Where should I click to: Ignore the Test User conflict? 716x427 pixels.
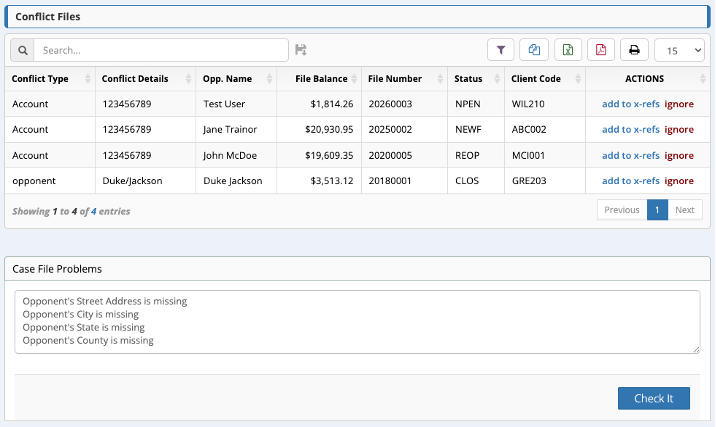(x=679, y=104)
